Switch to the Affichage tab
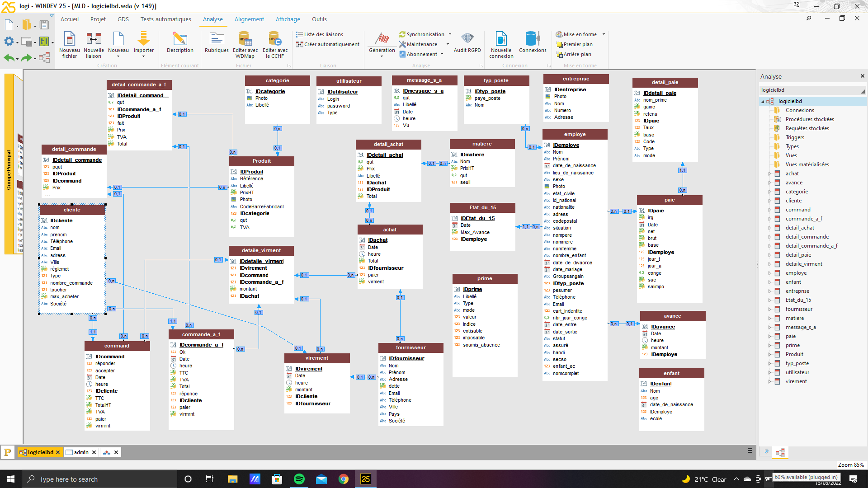868x488 pixels. [x=288, y=19]
